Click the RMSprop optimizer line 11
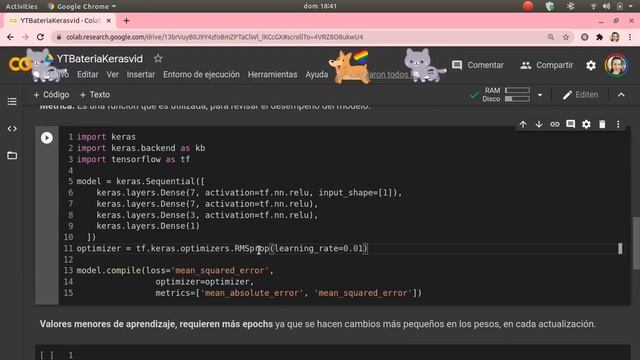 coord(222,248)
